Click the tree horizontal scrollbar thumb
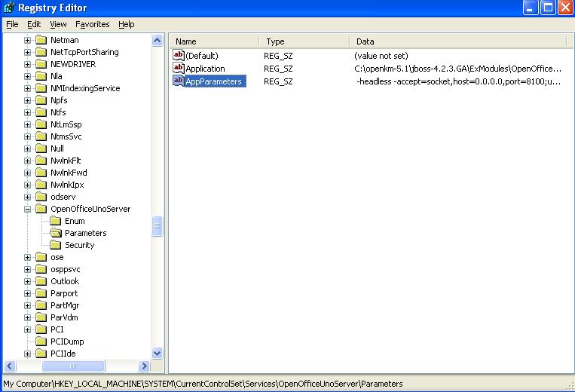 point(73,366)
